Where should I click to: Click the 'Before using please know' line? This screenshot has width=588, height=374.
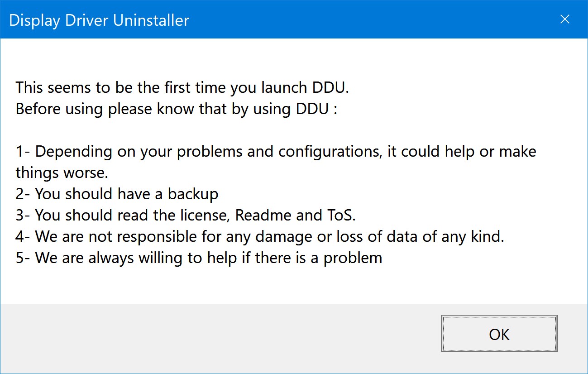click(177, 109)
